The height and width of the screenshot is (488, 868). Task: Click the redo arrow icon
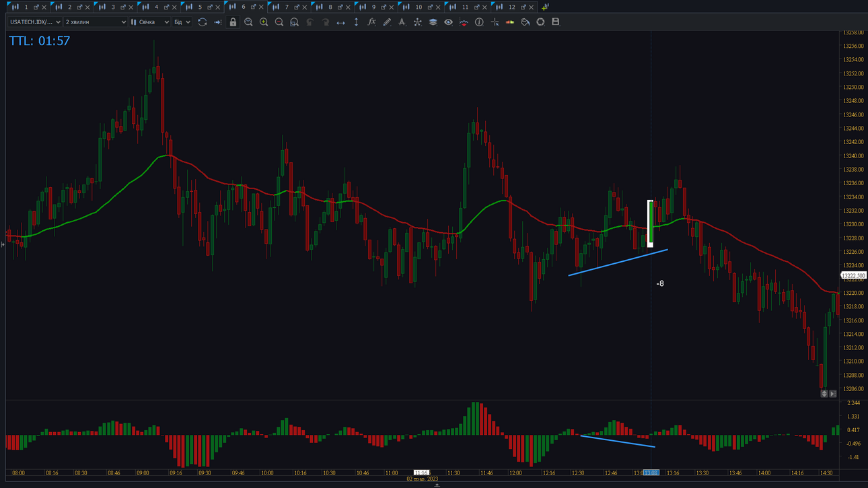(325, 22)
